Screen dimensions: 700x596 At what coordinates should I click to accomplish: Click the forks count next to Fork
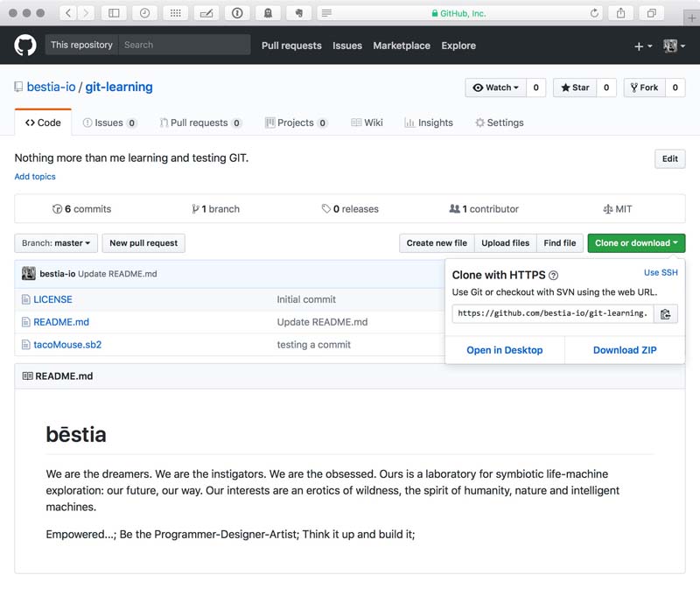(x=675, y=88)
